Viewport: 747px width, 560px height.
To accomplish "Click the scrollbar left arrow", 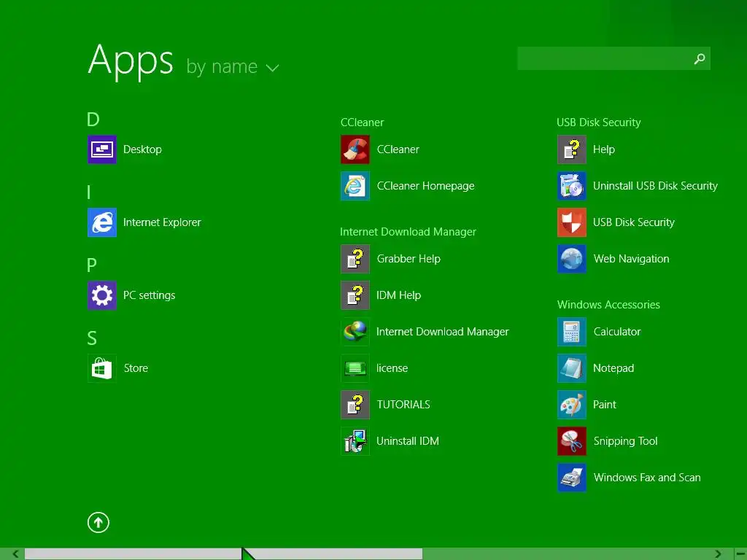I will (16, 554).
